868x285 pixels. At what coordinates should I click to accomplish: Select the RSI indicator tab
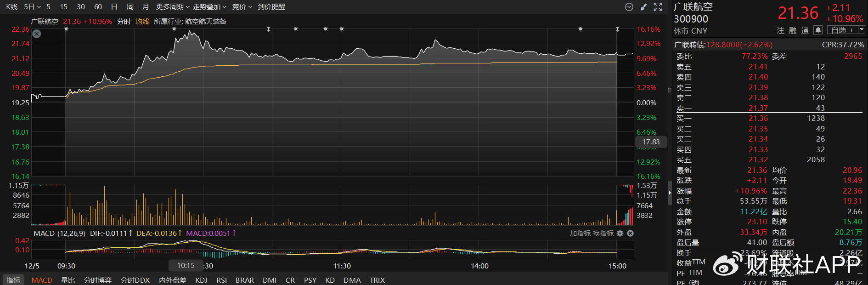pyautogui.click(x=221, y=280)
